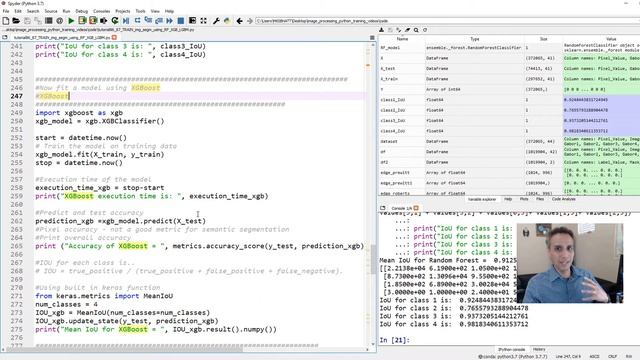The image size is (640, 360).
Task: Open the File menu
Action: pyautogui.click(x=6, y=11)
